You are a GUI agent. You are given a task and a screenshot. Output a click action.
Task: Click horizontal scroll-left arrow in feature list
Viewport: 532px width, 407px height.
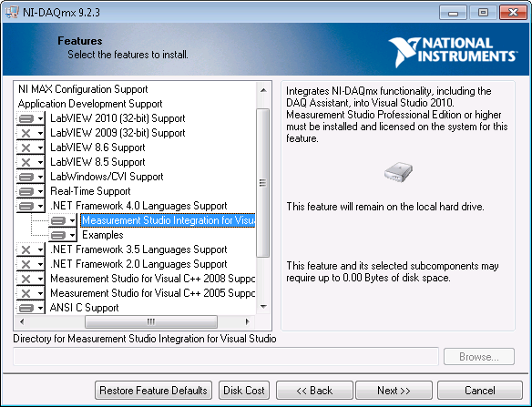click(x=22, y=321)
